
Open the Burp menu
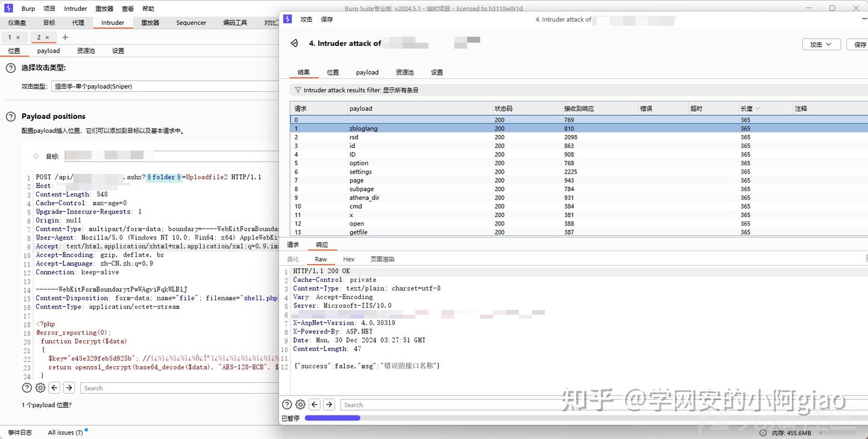(x=28, y=9)
